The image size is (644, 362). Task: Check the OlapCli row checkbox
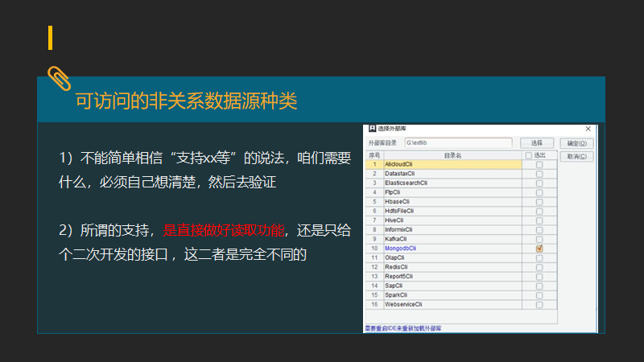click(x=539, y=258)
